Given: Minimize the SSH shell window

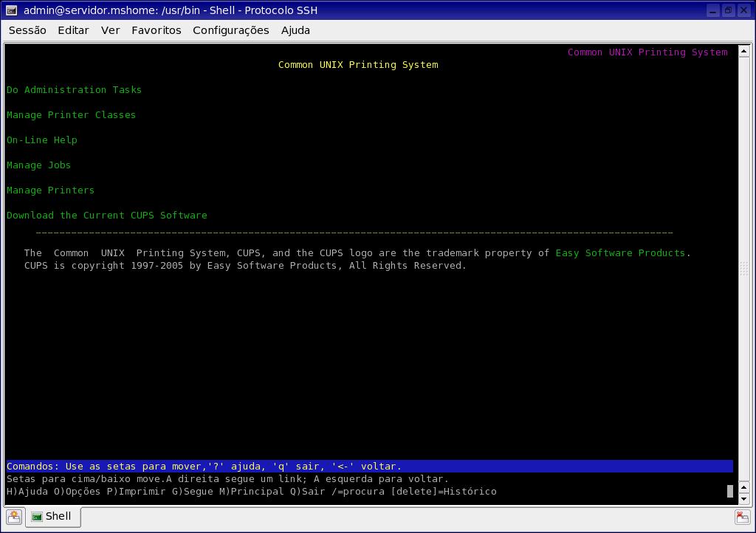Looking at the screenshot, I should pyautogui.click(x=713, y=10).
